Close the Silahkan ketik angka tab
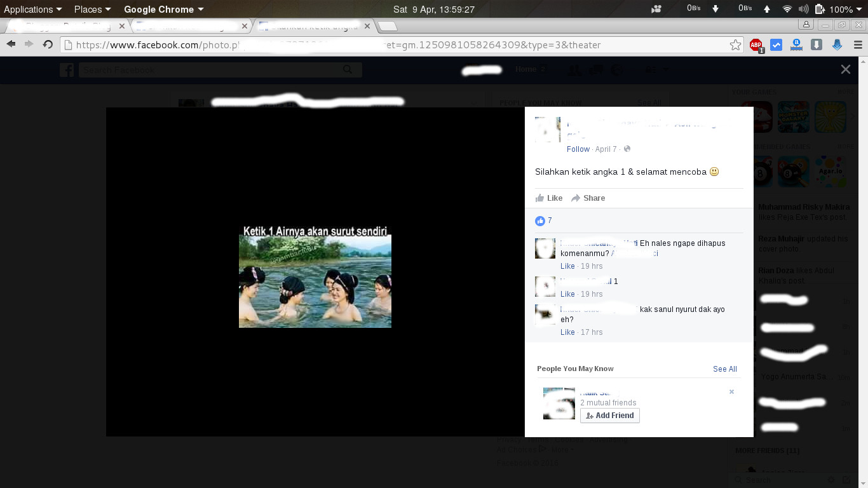Viewport: 868px width, 488px height. (x=367, y=27)
